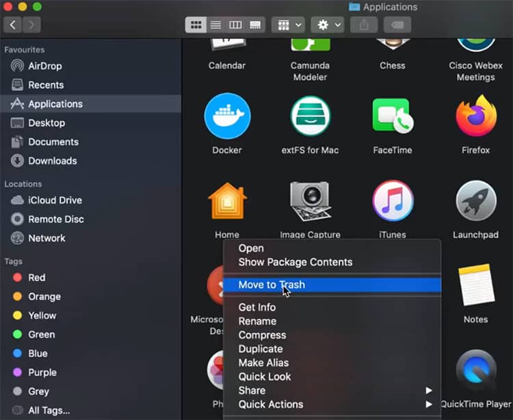This screenshot has height=420, width=513.
Task: Switch to column view
Action: tap(235, 25)
